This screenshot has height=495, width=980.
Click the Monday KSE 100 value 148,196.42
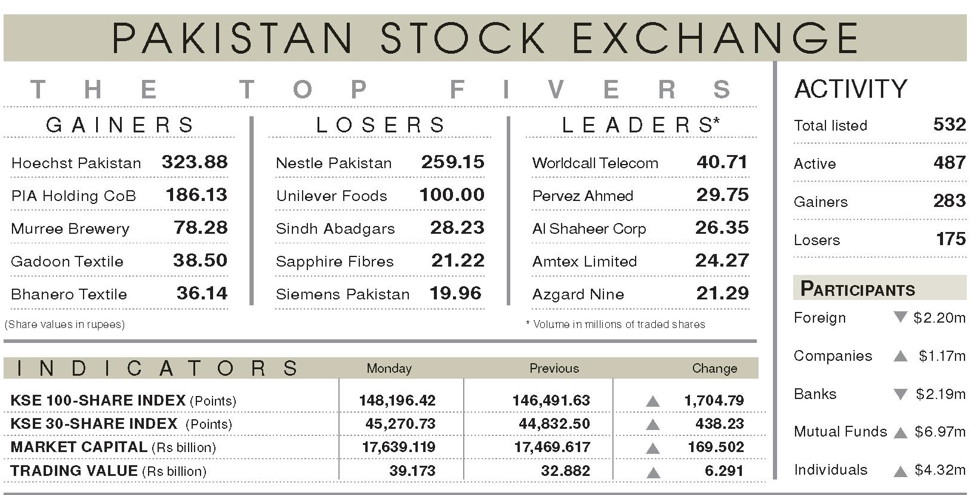pyautogui.click(x=397, y=400)
